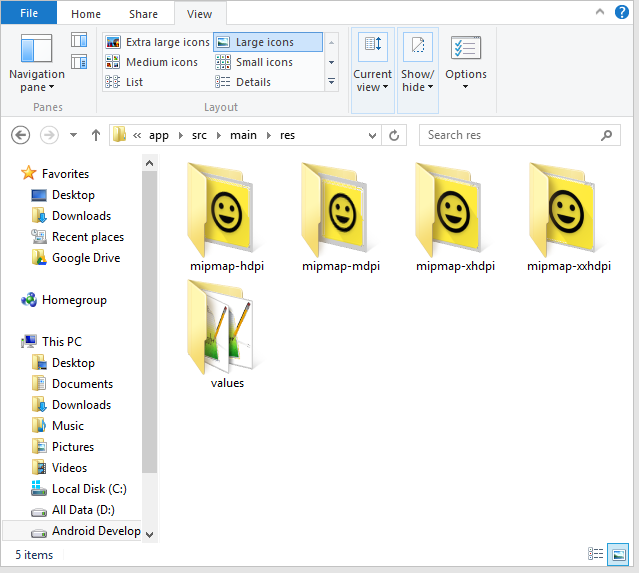The image size is (639, 573).
Task: Open Google Drive in Favorites
Action: click(x=85, y=258)
